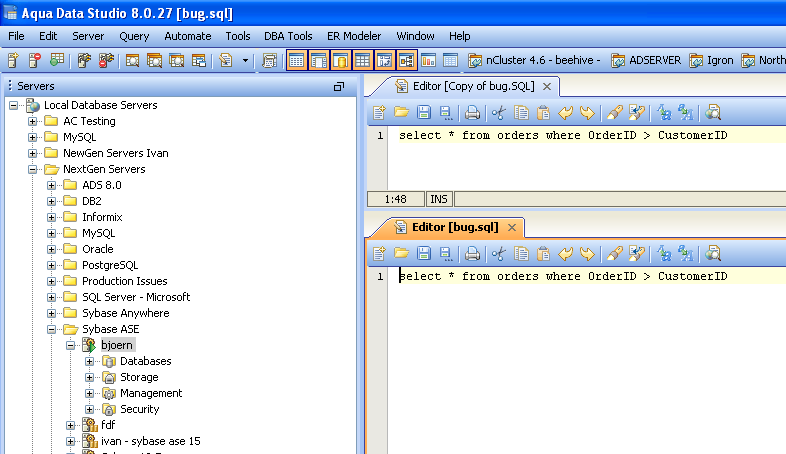The width and height of the screenshot is (786, 454).
Task: Click Find magnifier icon in Copy of bug.SQL editor
Action: (713, 113)
